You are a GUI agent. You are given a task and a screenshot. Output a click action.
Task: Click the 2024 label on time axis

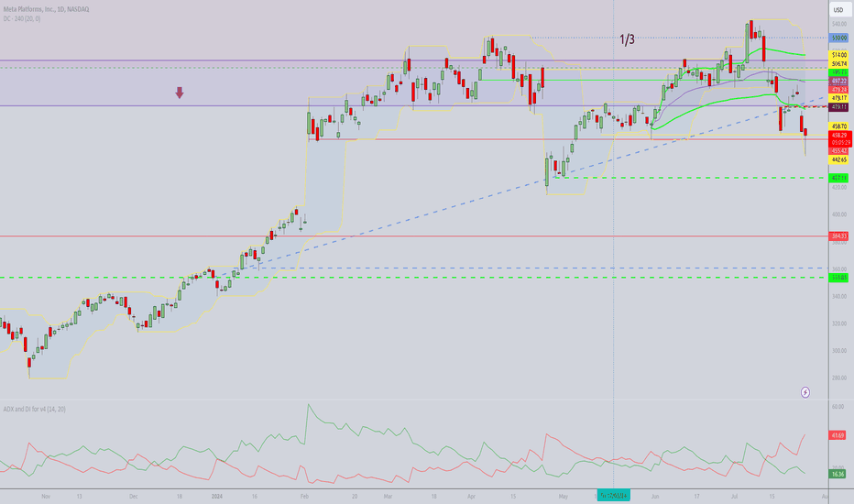216,497
